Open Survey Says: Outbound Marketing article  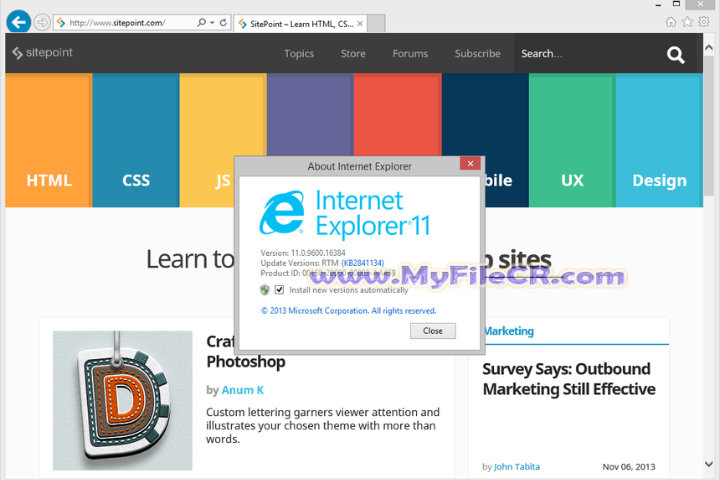569,379
